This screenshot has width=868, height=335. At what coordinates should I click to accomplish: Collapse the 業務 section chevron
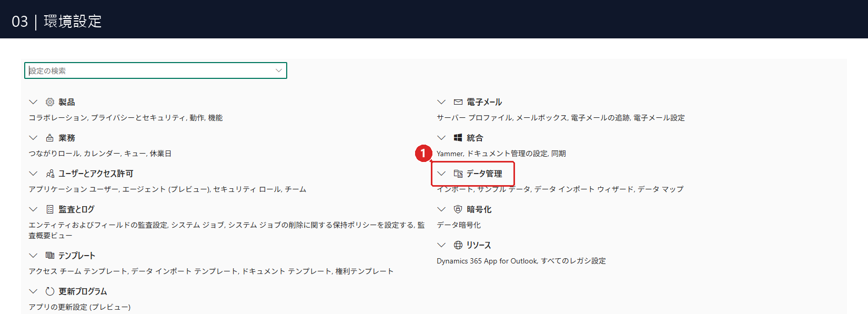[x=33, y=138]
